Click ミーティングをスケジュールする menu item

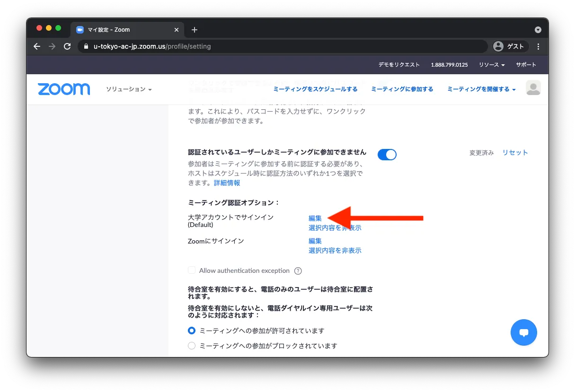point(315,89)
